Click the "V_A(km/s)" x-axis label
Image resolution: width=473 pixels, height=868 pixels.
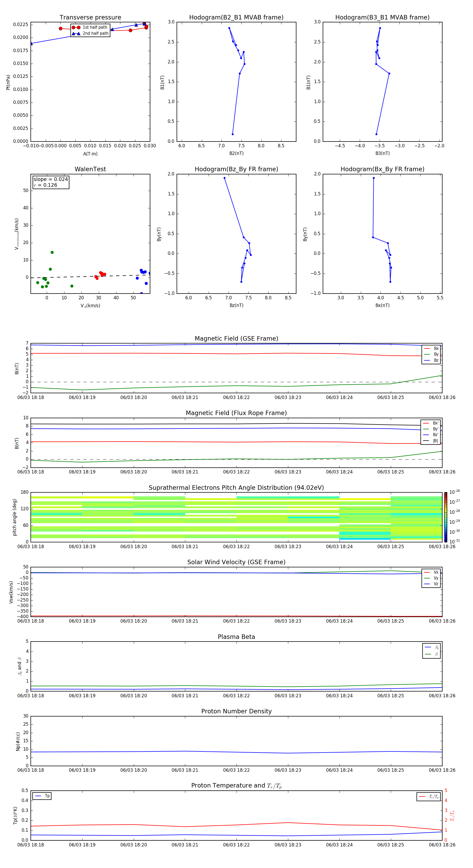90,306
